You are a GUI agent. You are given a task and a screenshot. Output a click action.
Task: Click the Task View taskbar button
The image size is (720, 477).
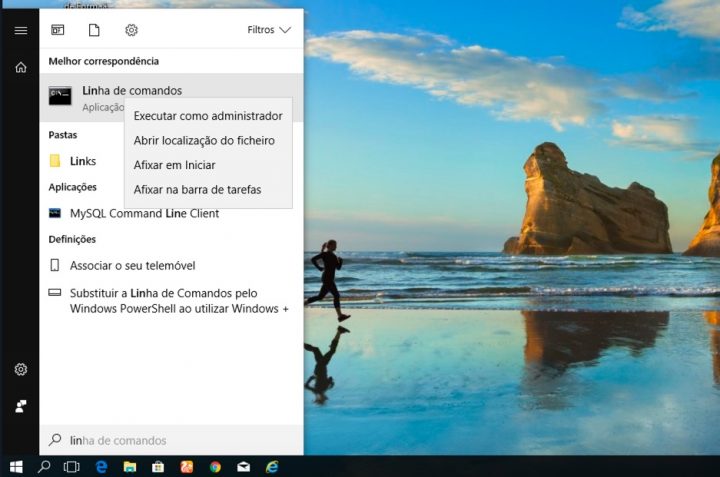tap(71, 466)
